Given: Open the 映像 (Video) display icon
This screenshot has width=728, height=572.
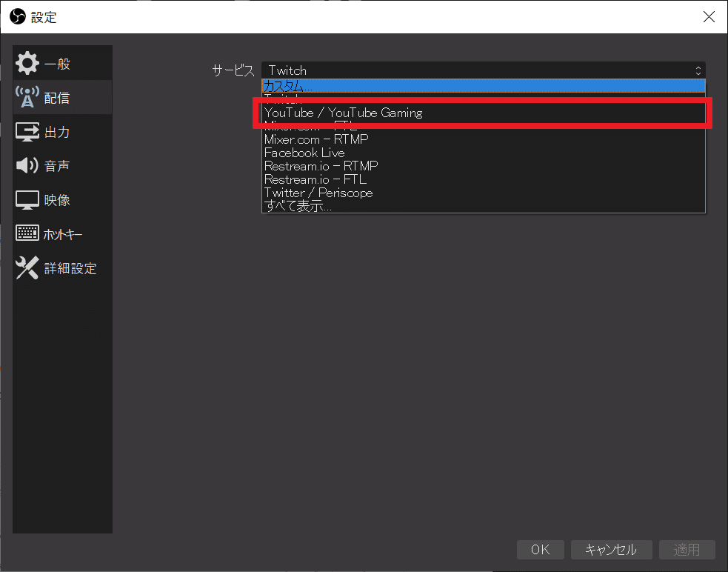Looking at the screenshot, I should [x=27, y=200].
